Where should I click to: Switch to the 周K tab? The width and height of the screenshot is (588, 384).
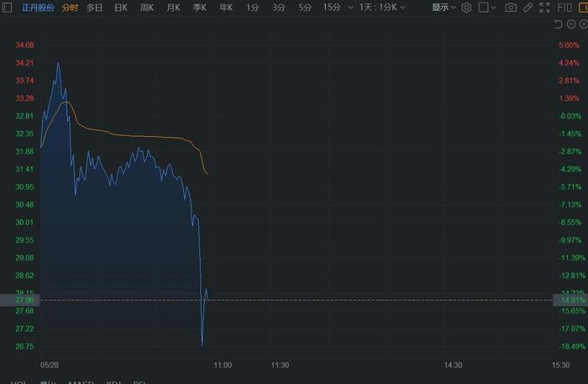coord(147,8)
